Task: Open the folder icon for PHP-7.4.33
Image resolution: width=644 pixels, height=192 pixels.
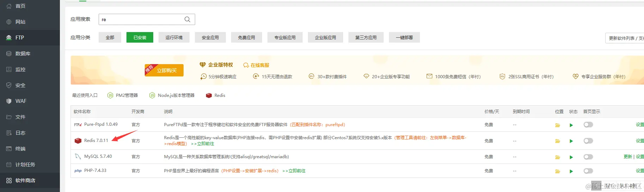Action: 558,171
